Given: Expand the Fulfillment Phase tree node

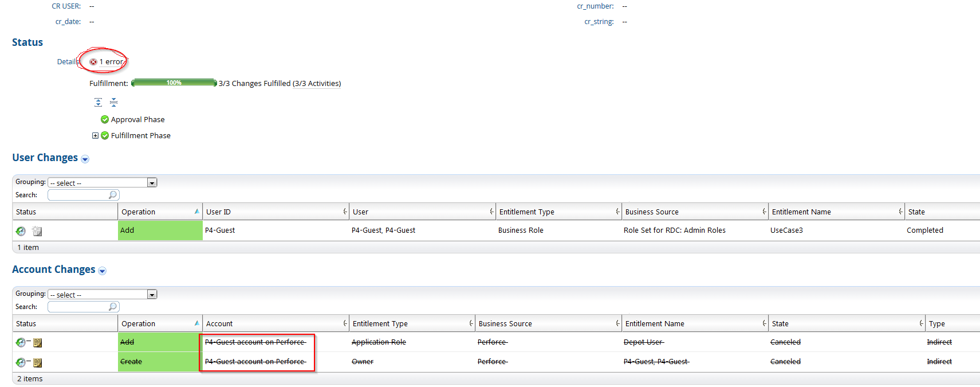Looking at the screenshot, I should point(95,136).
